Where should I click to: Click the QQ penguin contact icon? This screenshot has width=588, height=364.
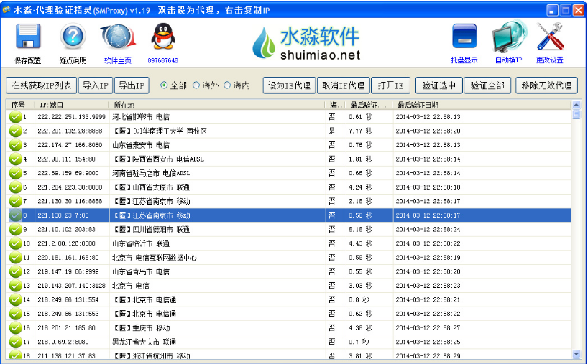(x=162, y=37)
